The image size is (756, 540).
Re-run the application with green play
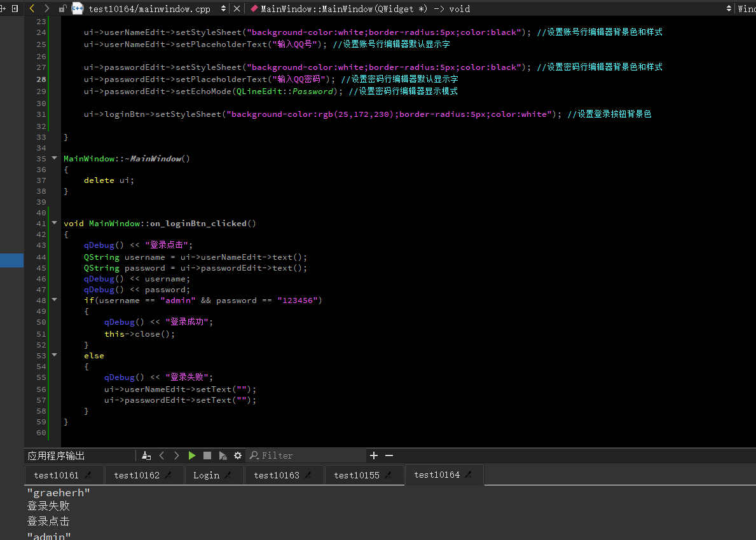(x=192, y=456)
